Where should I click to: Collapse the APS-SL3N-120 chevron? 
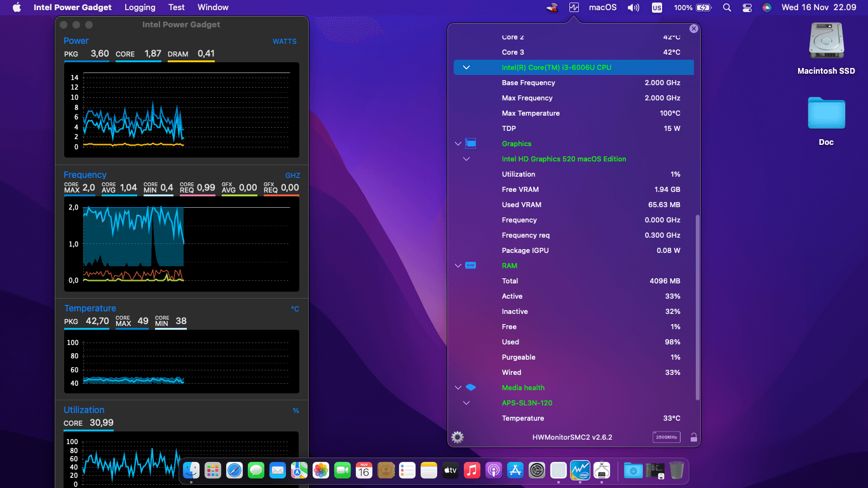pos(466,403)
